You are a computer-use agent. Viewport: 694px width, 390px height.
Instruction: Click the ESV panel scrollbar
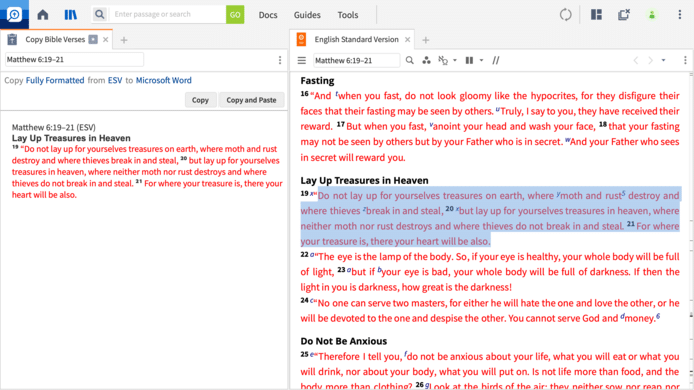[x=691, y=230]
